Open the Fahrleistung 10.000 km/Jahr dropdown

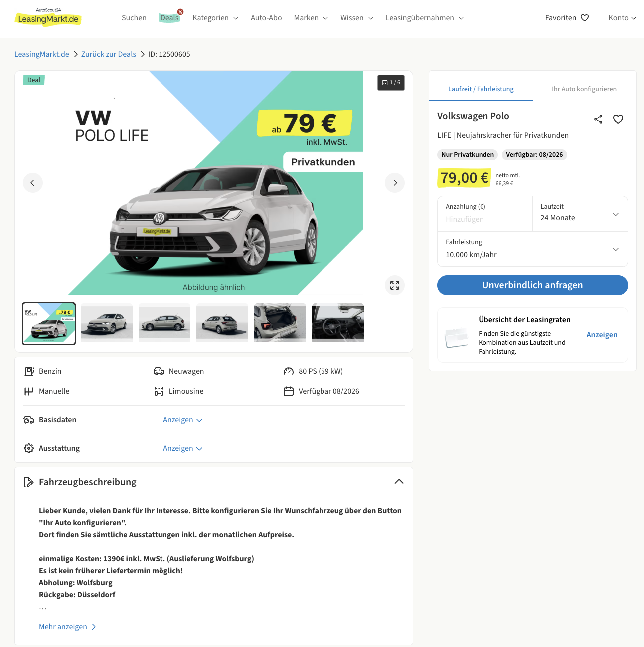(532, 249)
